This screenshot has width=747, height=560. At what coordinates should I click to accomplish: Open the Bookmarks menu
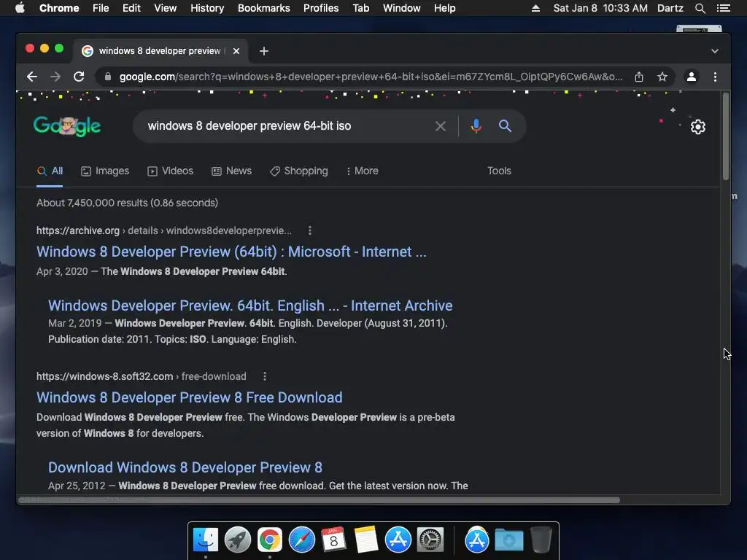click(264, 8)
